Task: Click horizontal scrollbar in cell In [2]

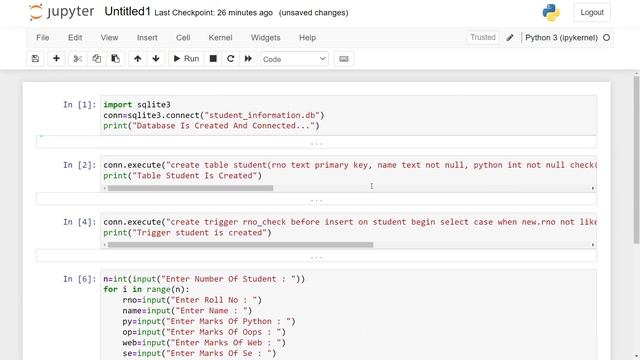Action: point(191,188)
